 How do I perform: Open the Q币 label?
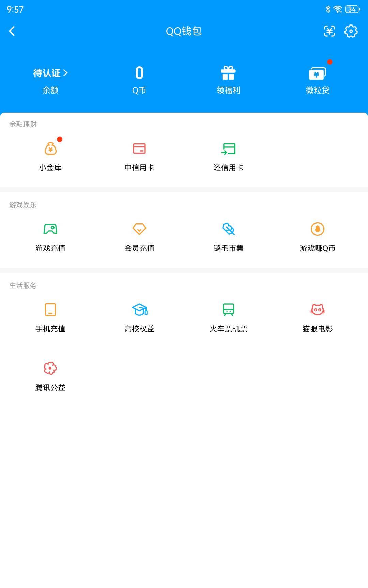139,90
